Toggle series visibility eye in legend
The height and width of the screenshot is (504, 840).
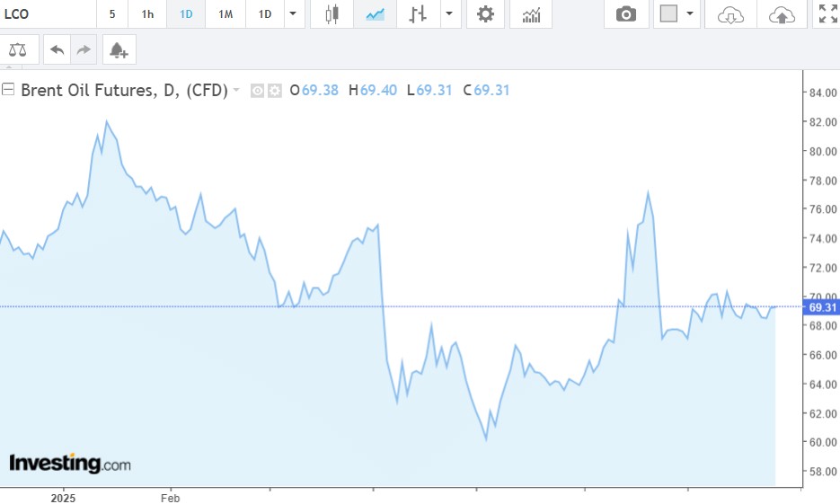[257, 91]
